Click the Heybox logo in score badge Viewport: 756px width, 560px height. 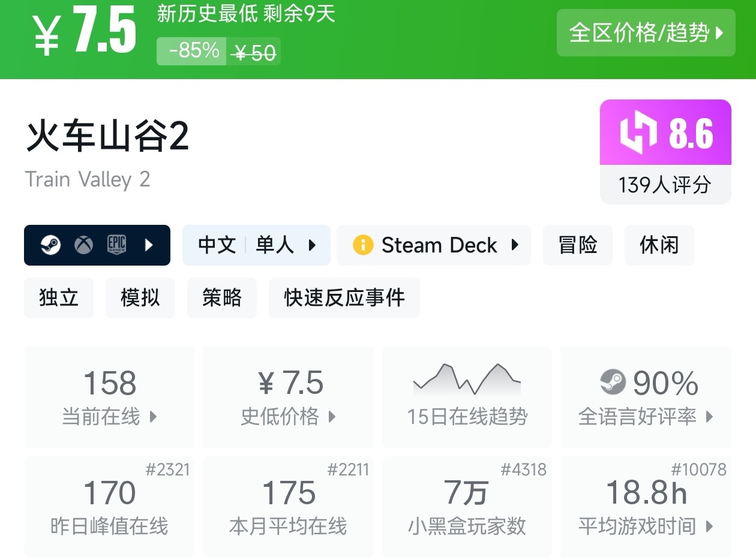(638, 133)
